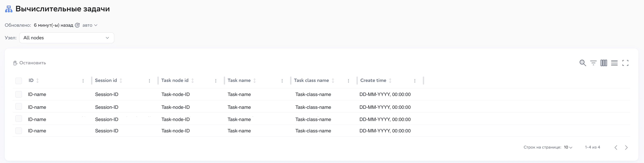Click the Вычислительные задачи page title

click(x=62, y=9)
